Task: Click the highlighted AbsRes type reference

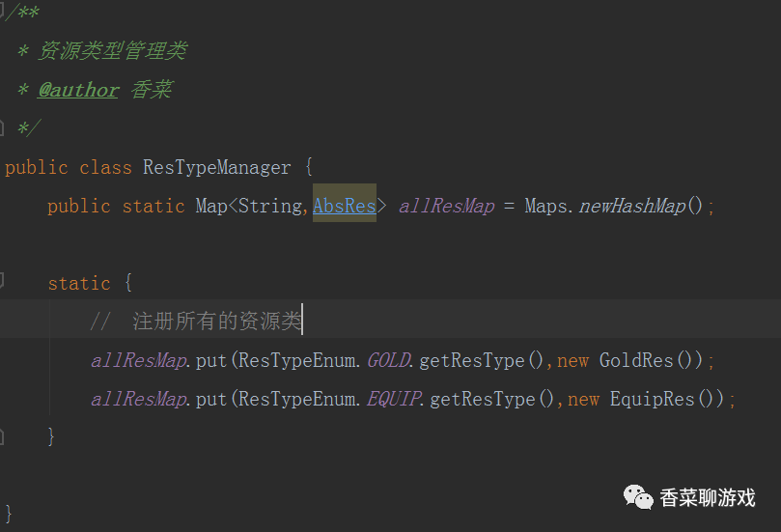Action: (344, 206)
